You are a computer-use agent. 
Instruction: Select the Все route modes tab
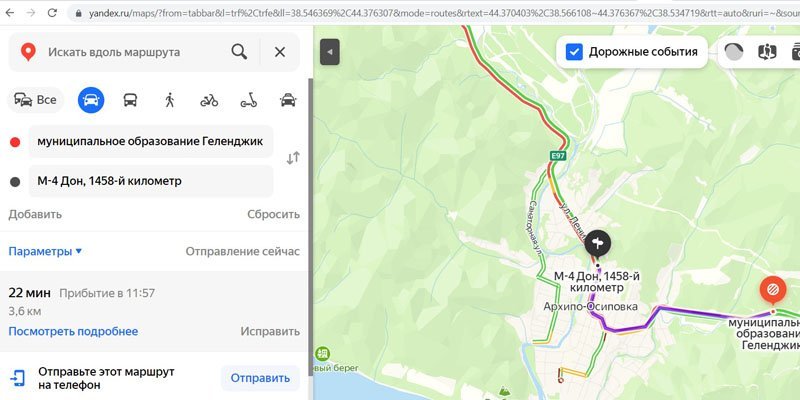coord(35,100)
